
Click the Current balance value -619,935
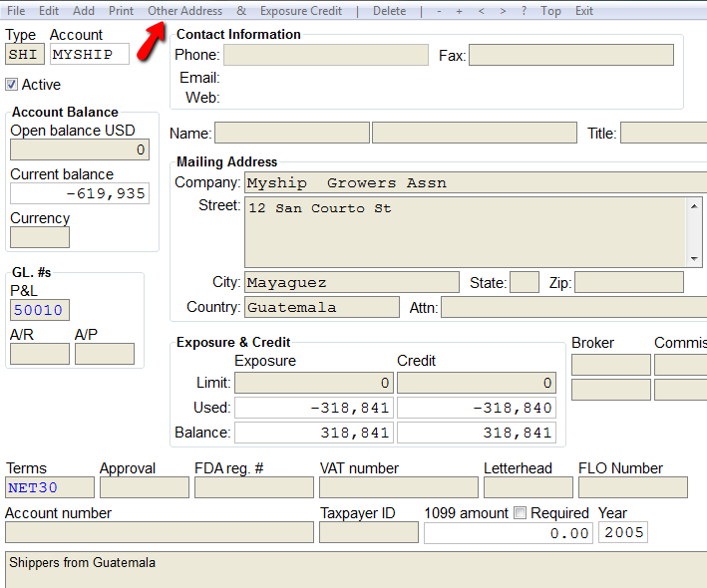[80, 193]
